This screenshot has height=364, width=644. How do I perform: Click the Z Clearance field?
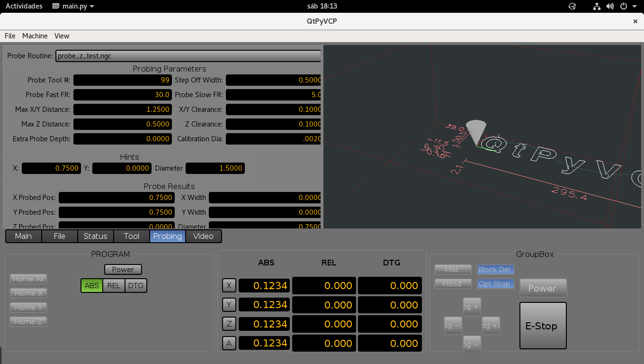(x=274, y=124)
